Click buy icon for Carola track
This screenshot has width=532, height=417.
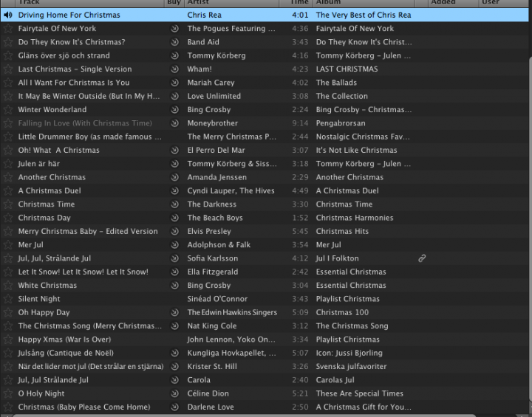174,380
